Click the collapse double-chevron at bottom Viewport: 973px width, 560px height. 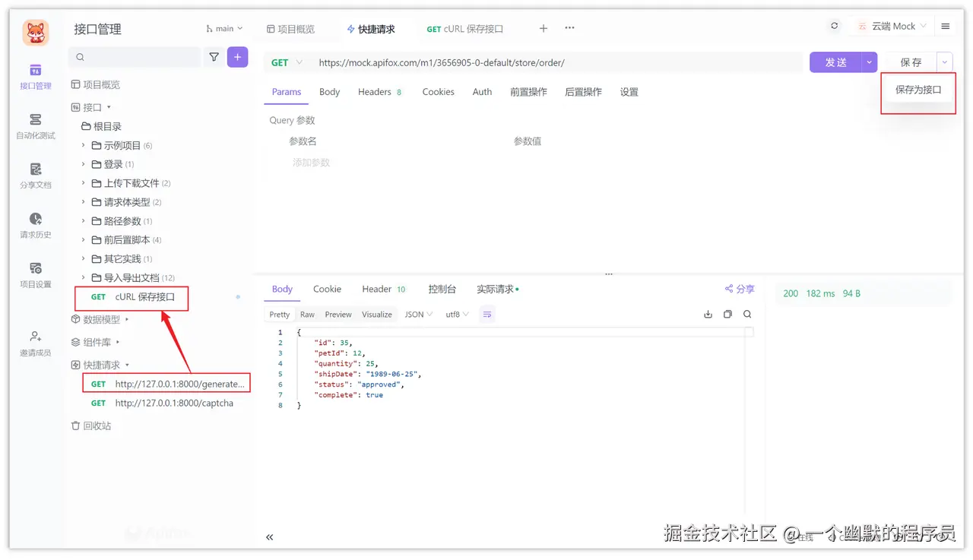tap(270, 537)
